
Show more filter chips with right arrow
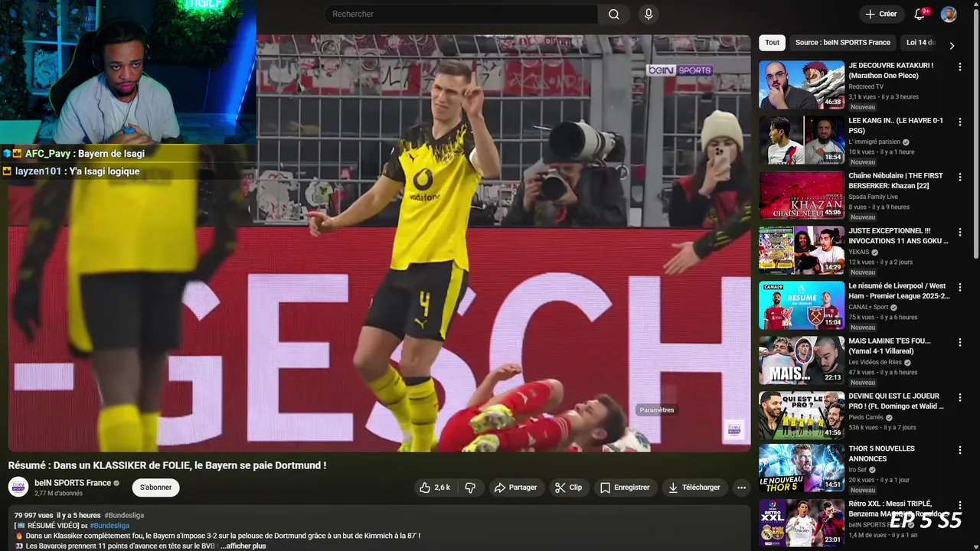coord(952,45)
